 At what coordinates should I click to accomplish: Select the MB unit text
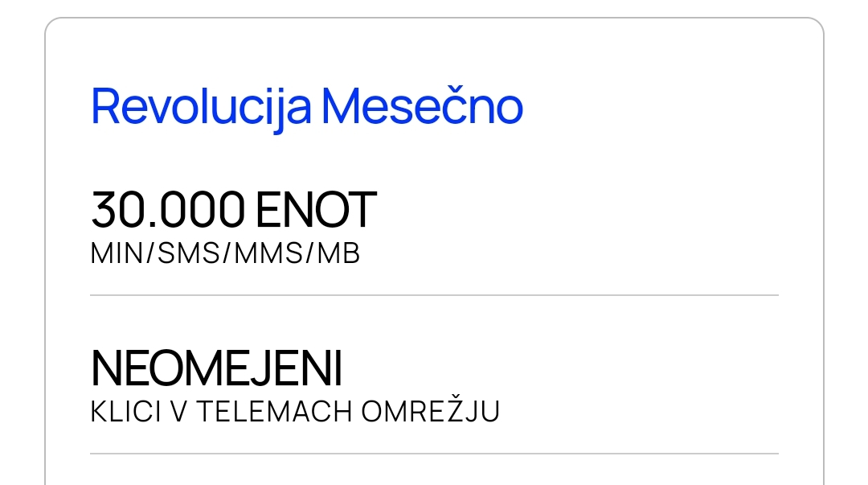pos(339,253)
